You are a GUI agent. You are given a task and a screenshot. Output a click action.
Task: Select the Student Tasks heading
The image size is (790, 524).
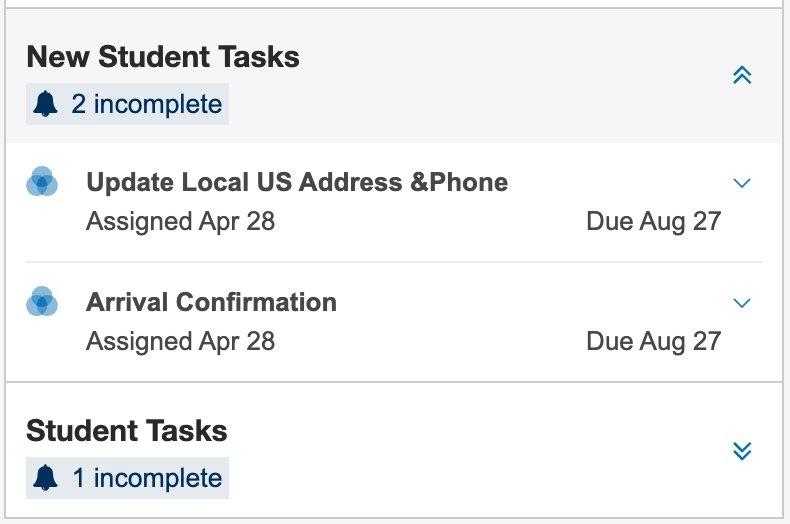pos(127,431)
